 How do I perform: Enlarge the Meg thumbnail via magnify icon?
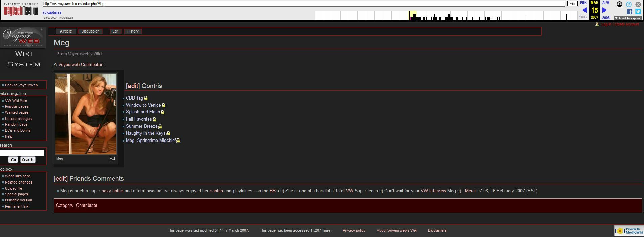click(112, 158)
